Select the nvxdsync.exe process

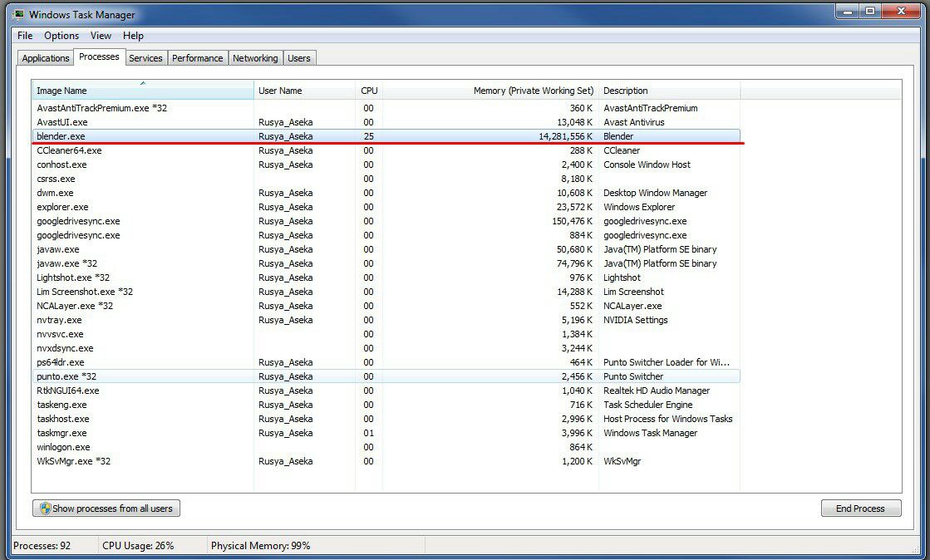(x=386, y=348)
